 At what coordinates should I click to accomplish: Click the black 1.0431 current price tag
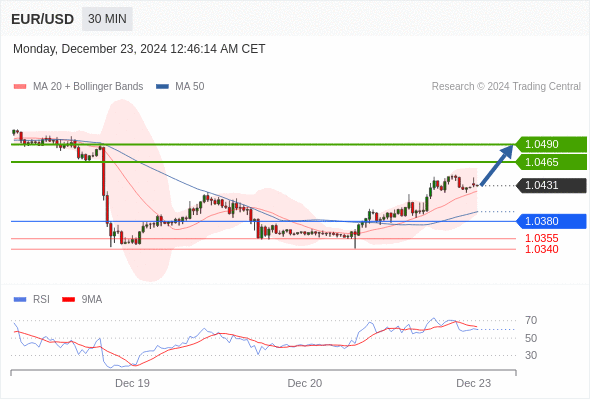tap(551, 186)
